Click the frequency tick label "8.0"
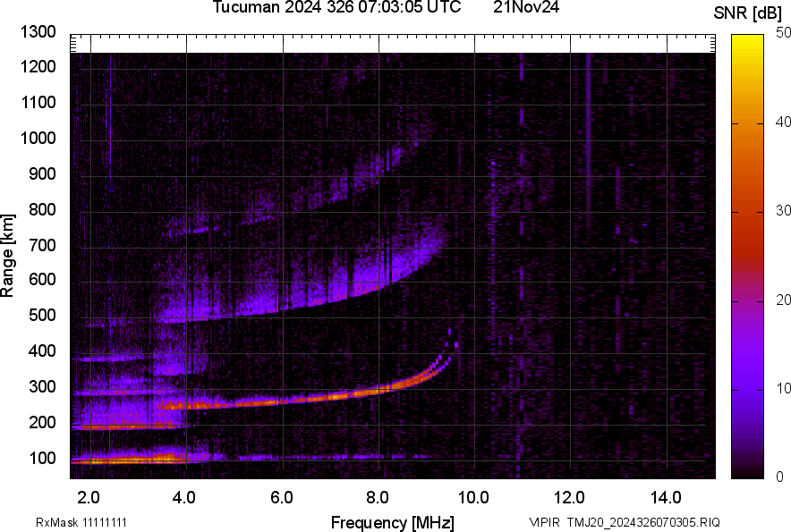Image resolution: width=791 pixels, height=532 pixels. pos(378,498)
